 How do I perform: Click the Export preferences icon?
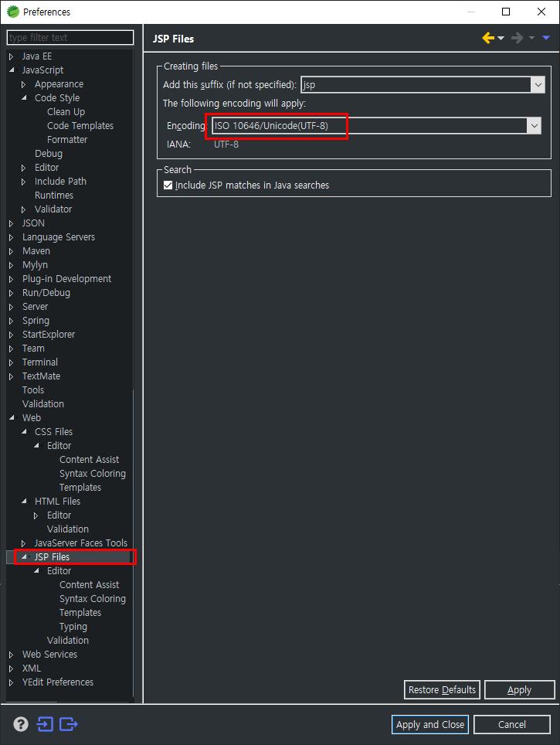69,724
